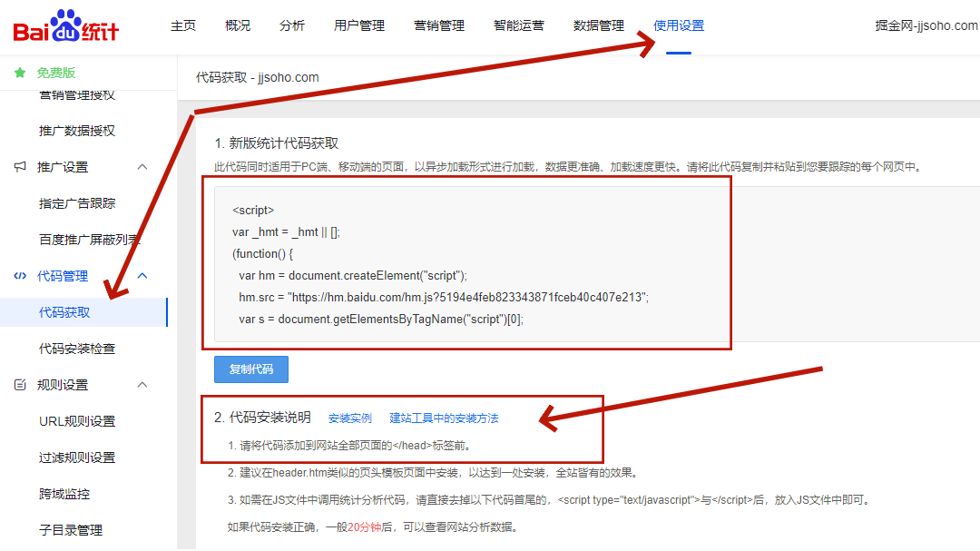Click the red 20分钟 text

click(365, 527)
